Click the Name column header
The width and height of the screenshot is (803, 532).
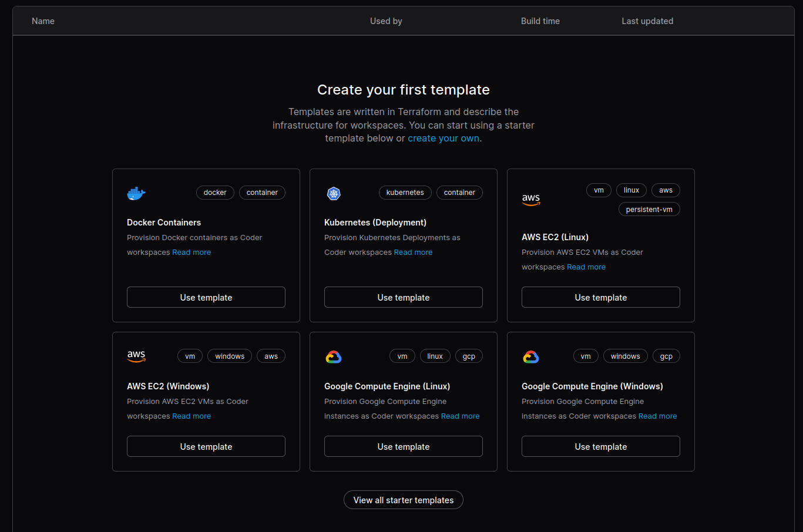43,21
